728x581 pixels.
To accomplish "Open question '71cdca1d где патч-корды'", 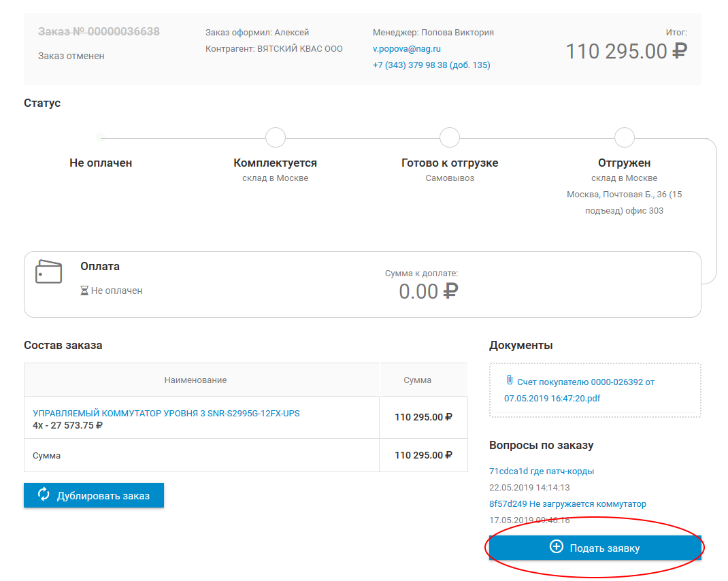I will coord(542,471).
